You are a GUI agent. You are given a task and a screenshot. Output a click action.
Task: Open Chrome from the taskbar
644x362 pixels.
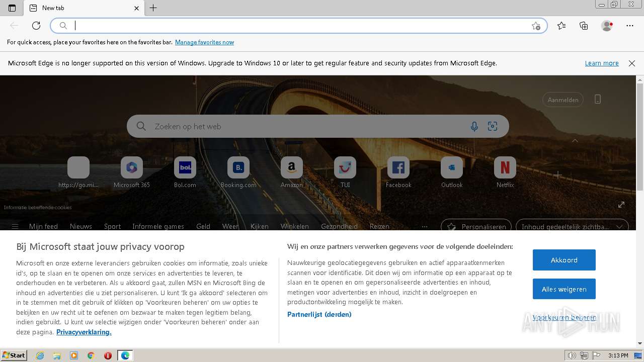pos(91,355)
